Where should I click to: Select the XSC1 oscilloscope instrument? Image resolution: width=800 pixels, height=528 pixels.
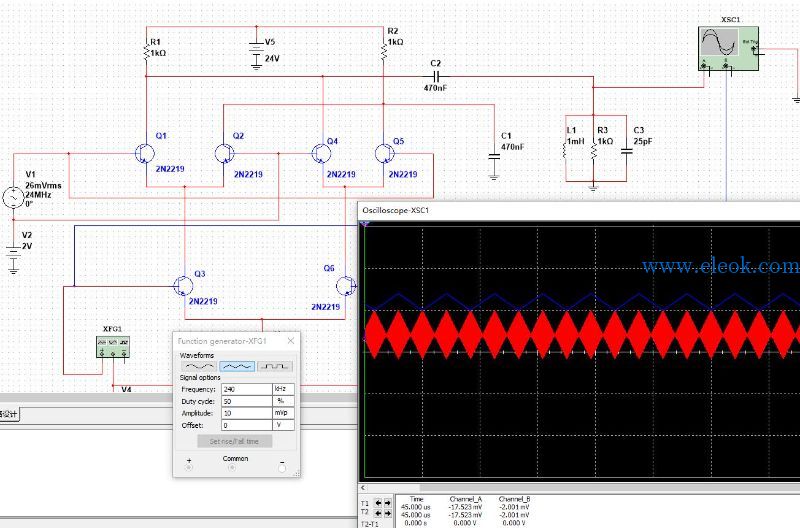coord(728,48)
